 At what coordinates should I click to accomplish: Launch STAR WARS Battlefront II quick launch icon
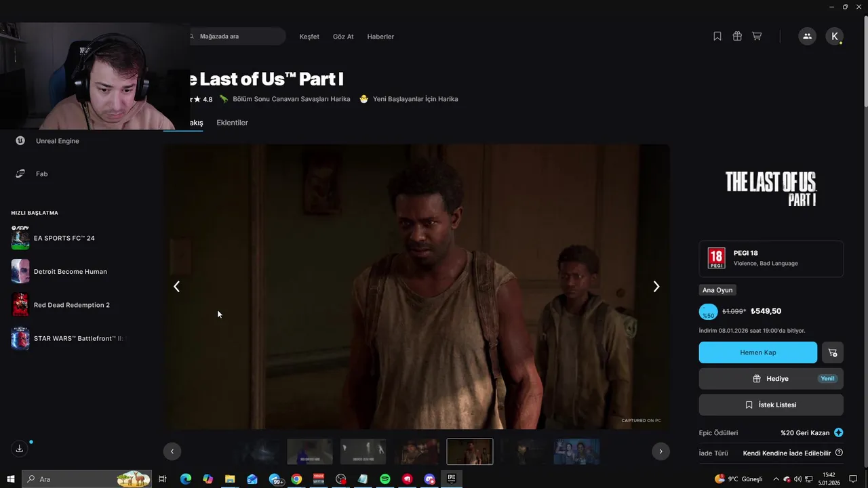(20, 338)
